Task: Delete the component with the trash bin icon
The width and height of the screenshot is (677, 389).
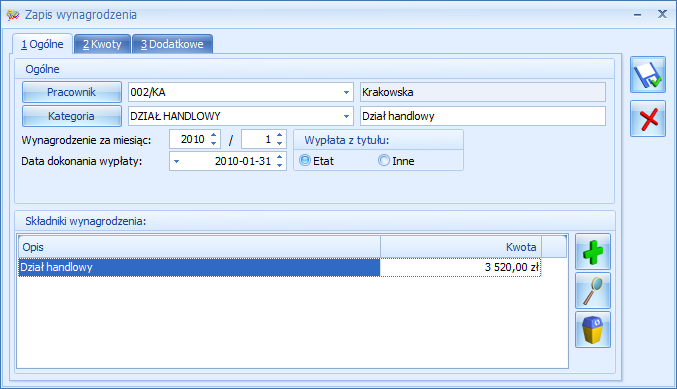Action: click(593, 329)
